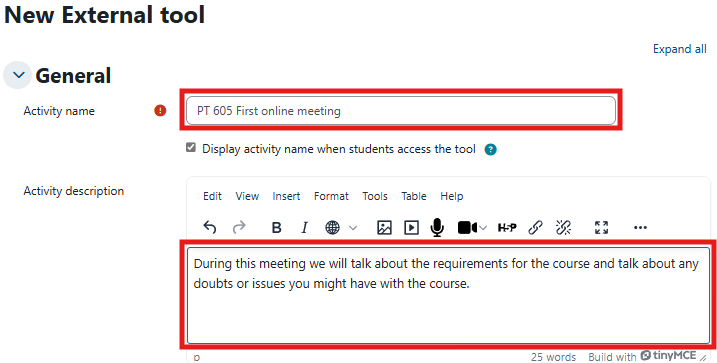Open the Insert menu
The image size is (717, 363).
286,196
